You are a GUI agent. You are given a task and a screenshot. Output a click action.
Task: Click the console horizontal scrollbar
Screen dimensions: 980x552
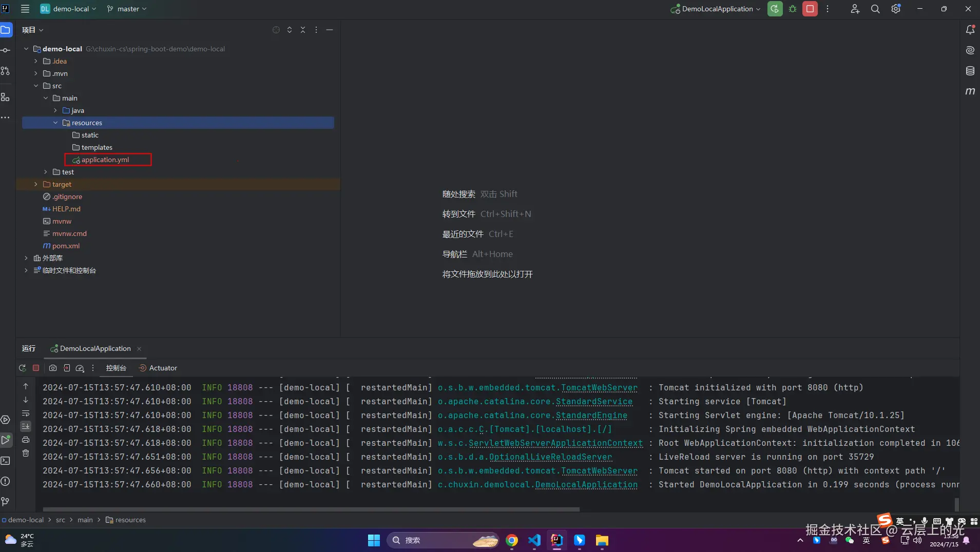coord(311,509)
